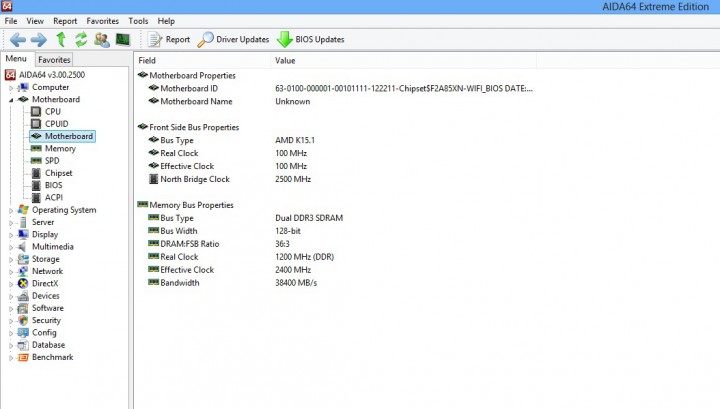Screen dimensions: 720x409
Task: Expand the Network tree node
Action: [x=11, y=272]
